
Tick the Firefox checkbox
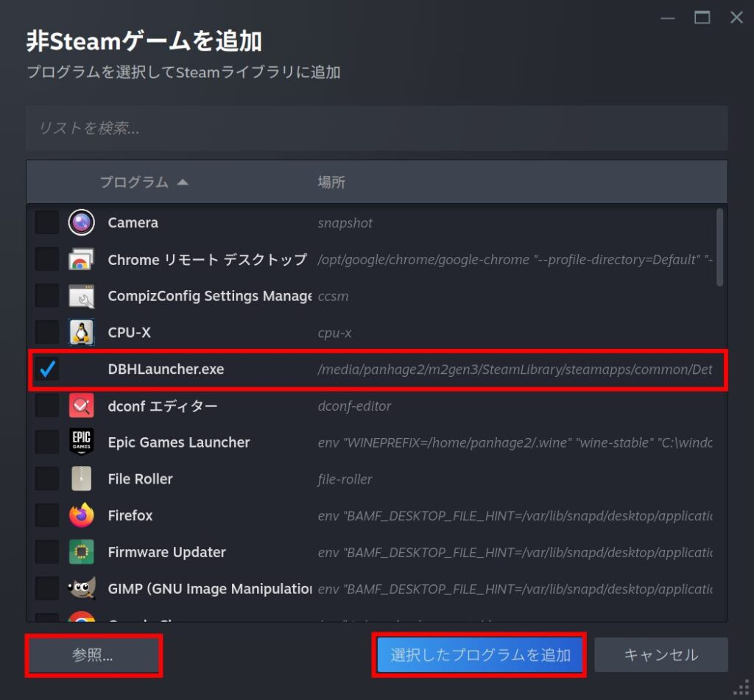click(47, 515)
